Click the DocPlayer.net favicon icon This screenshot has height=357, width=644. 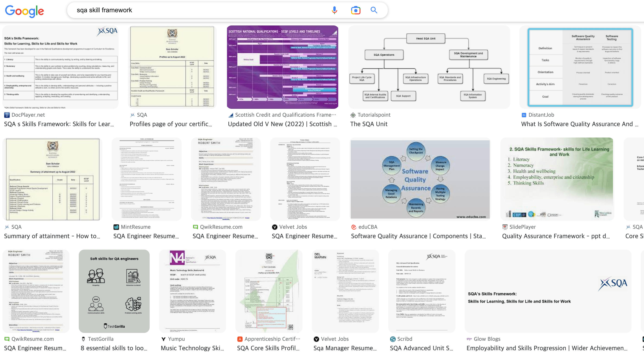pos(7,115)
